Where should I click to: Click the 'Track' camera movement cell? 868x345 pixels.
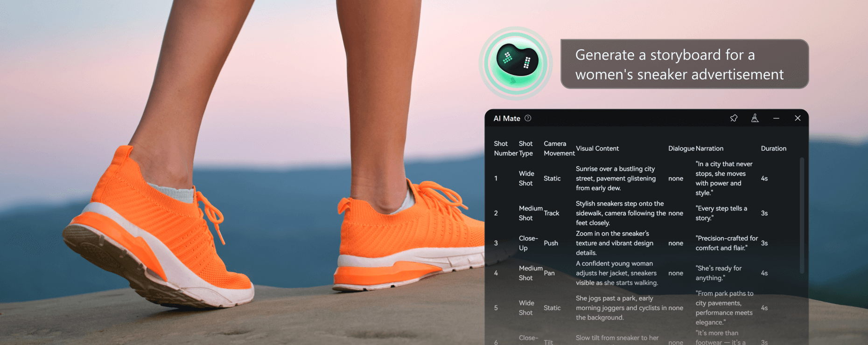[551, 213]
